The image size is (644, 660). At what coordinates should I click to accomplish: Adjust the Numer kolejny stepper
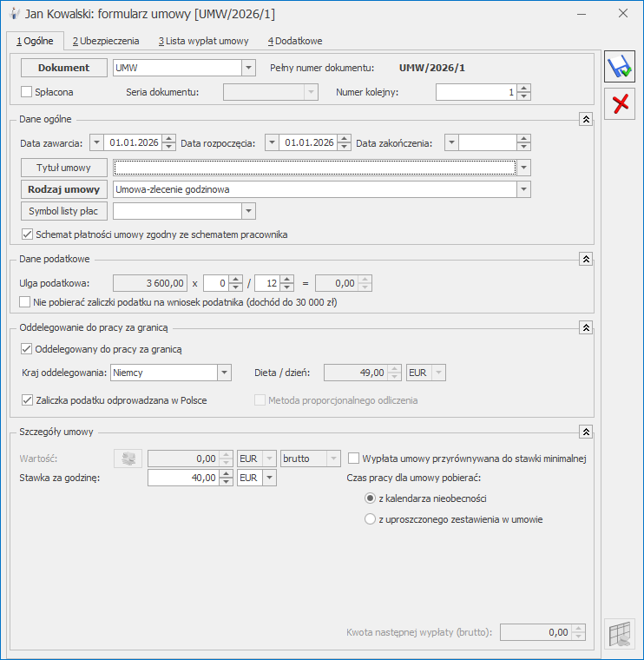pyautogui.click(x=523, y=92)
